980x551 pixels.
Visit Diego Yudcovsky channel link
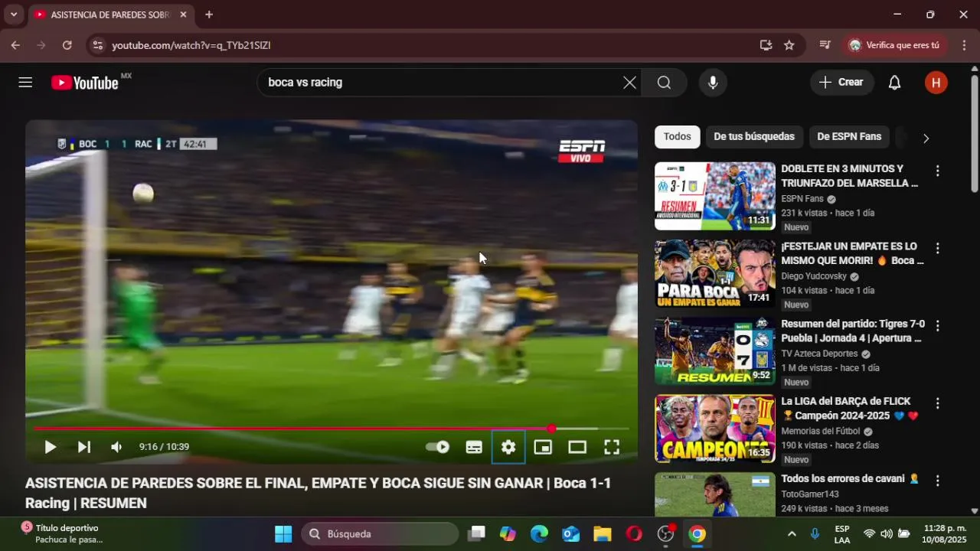click(x=814, y=276)
